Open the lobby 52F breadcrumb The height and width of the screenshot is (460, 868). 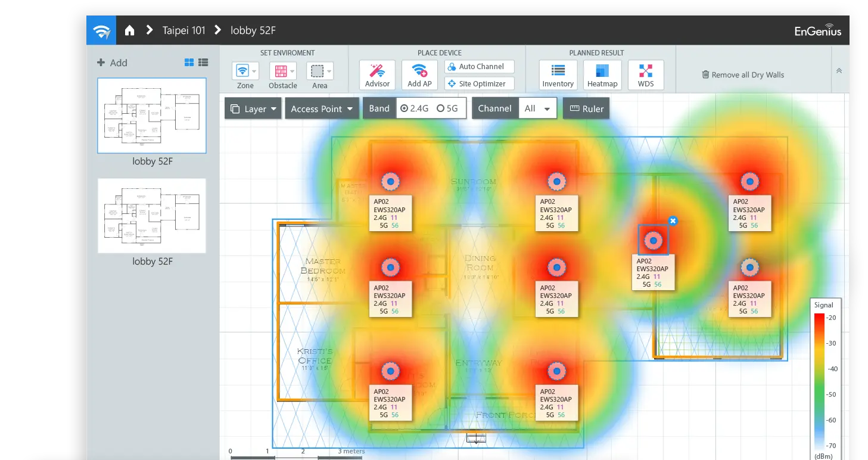click(253, 30)
